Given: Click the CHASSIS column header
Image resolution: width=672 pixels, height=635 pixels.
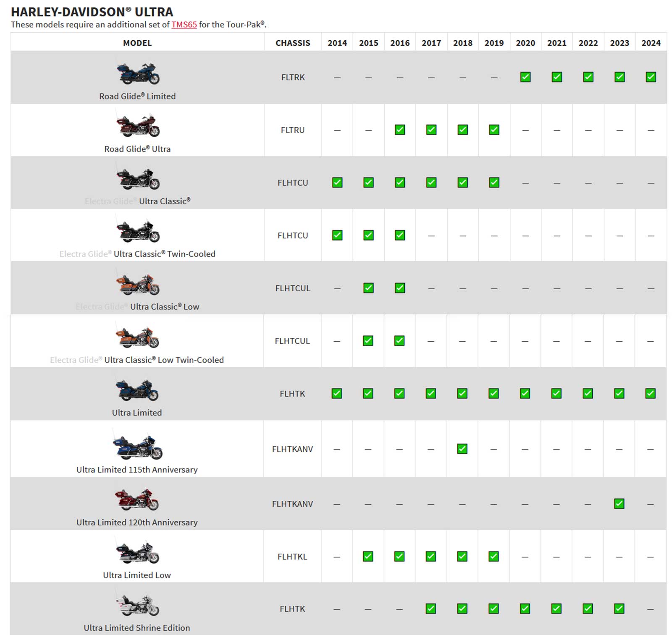Looking at the screenshot, I should [293, 43].
